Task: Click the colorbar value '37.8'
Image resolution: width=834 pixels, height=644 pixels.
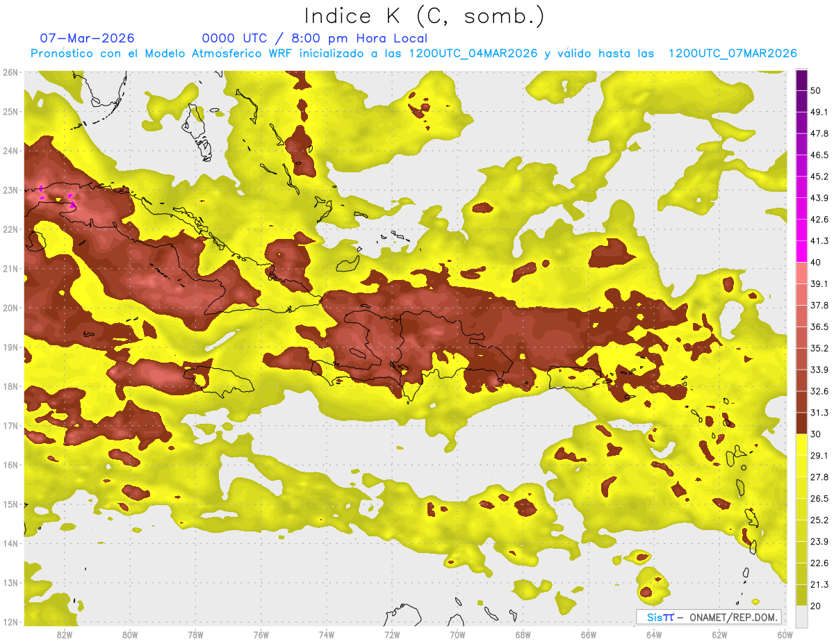Action: (819, 305)
